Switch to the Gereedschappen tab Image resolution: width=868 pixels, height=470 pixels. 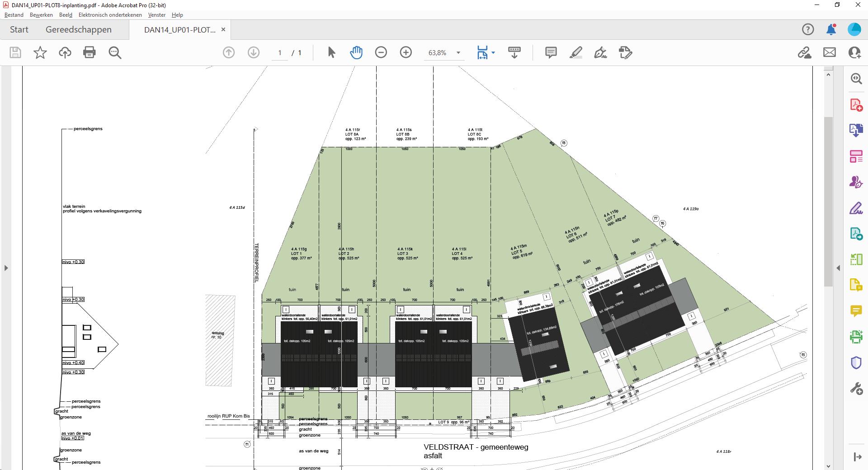pyautogui.click(x=79, y=29)
